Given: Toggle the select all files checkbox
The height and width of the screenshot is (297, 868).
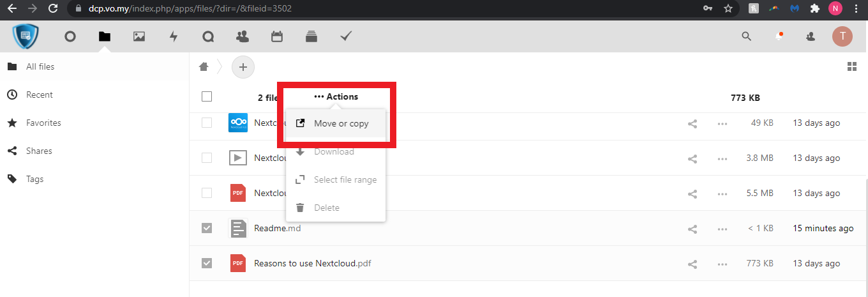Looking at the screenshot, I should click(x=207, y=97).
